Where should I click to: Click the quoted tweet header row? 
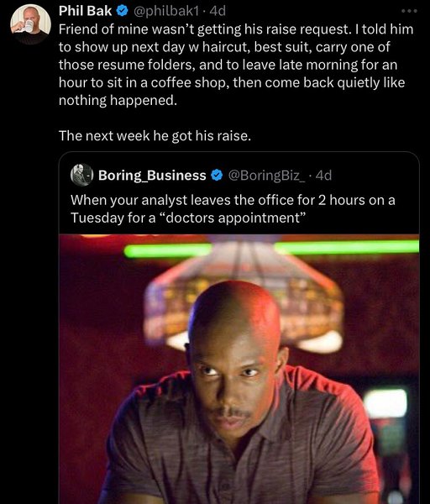201,176
